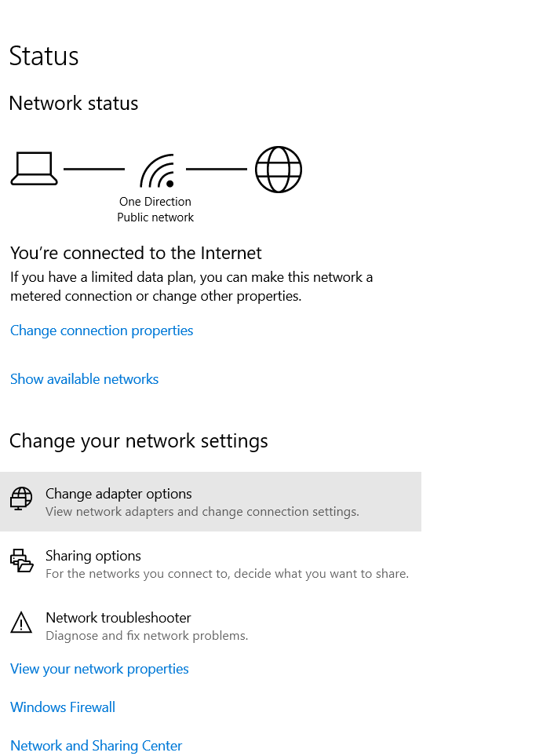Viewport: 554px width, 756px height.
Task: View your network properties
Action: [99, 669]
